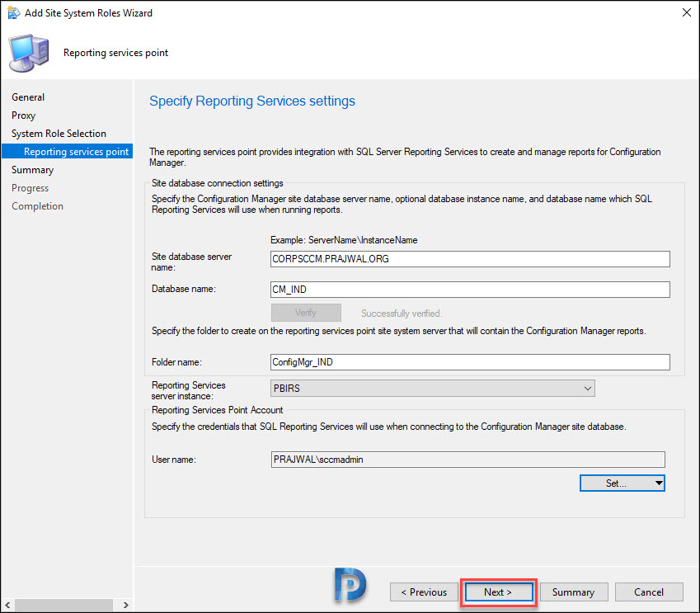Click the 'Reporting Services Point Account' group label
This screenshot has width=700, height=613.
click(218, 410)
